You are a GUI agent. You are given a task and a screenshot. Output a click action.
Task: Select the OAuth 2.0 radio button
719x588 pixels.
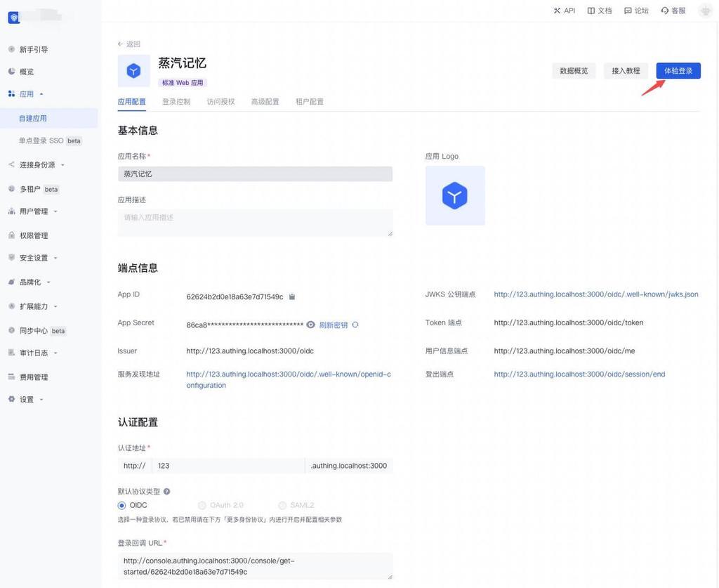point(202,505)
